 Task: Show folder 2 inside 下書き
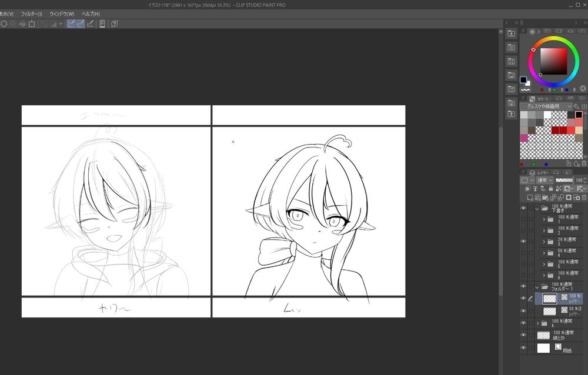pos(523,230)
